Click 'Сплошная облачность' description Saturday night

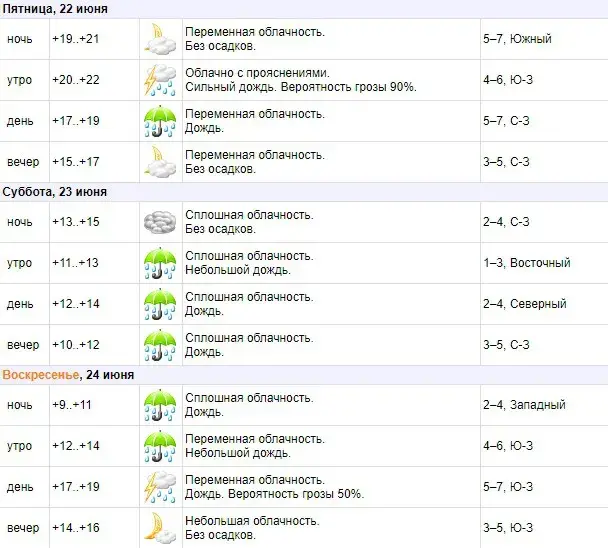pos(249,215)
